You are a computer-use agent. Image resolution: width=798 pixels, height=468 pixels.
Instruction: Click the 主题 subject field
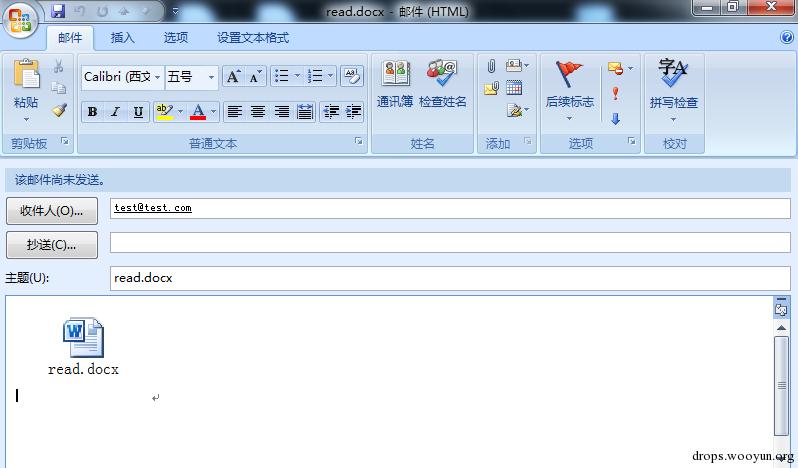coord(450,278)
